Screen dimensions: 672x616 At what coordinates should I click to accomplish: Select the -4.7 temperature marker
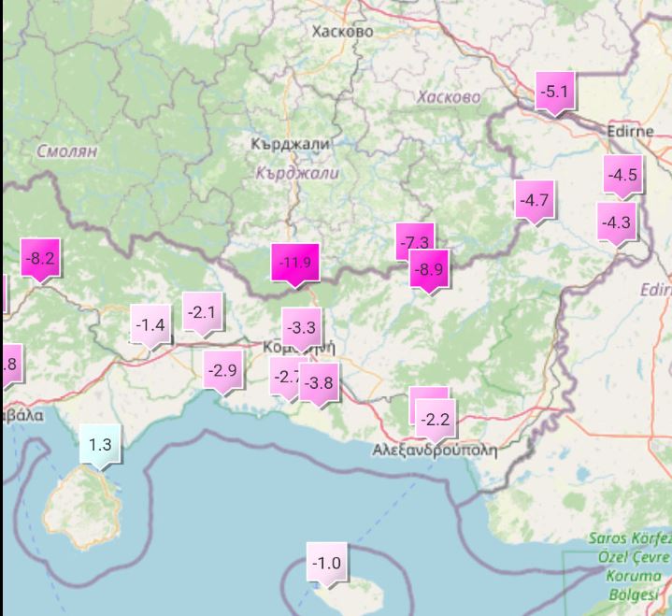click(535, 200)
